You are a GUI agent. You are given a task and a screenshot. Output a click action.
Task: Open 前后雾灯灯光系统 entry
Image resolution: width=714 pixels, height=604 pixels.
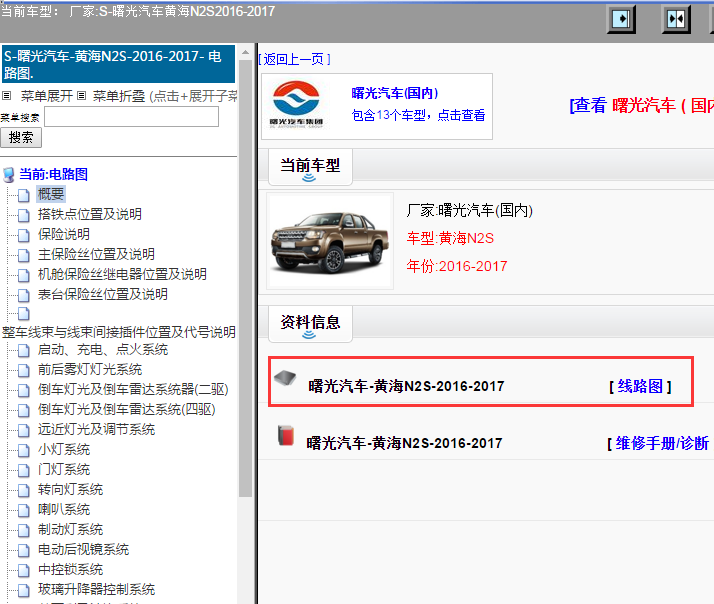pos(90,369)
